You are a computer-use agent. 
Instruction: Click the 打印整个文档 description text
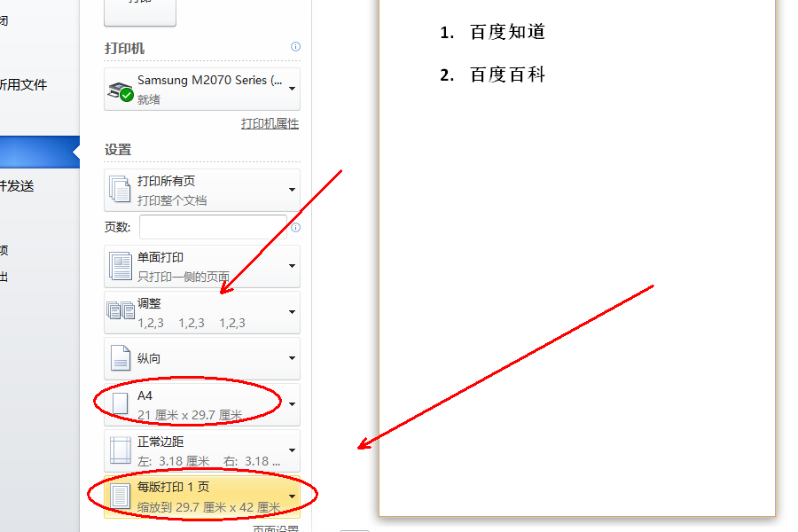click(172, 200)
